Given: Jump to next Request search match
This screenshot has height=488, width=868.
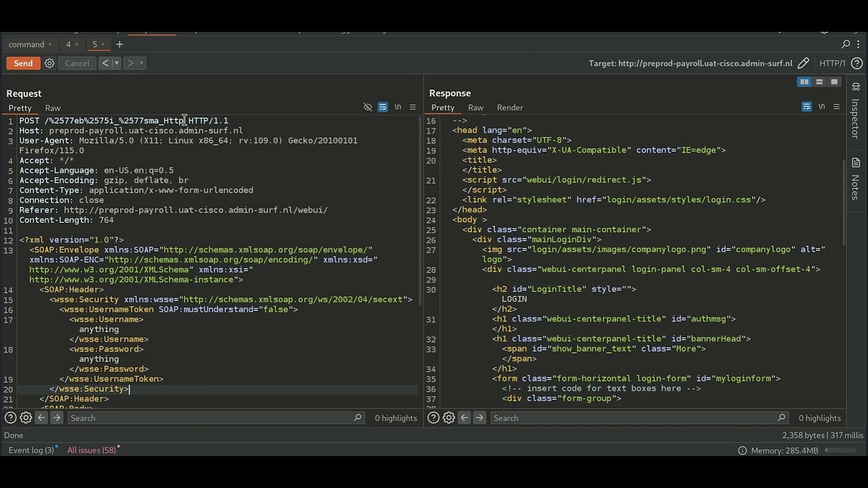Looking at the screenshot, I should click(56, 418).
